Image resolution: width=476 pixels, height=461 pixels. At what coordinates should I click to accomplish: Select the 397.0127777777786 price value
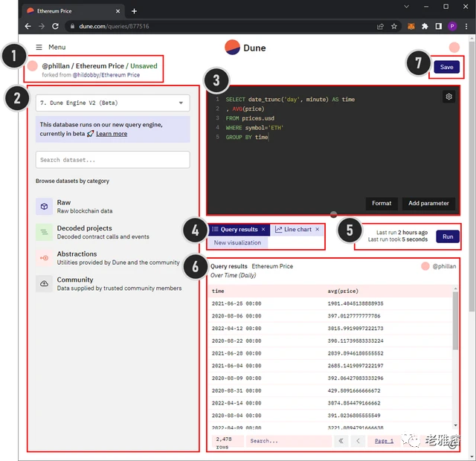point(354,316)
